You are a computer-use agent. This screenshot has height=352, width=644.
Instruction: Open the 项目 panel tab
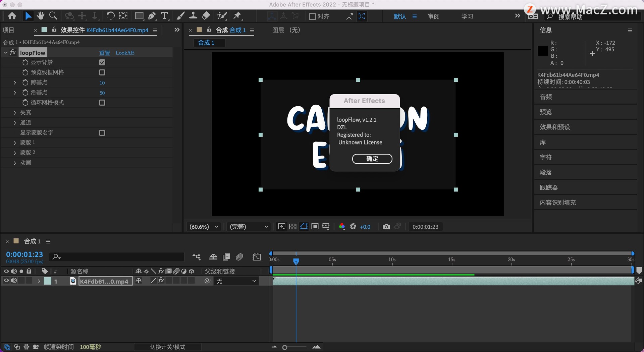tap(8, 30)
